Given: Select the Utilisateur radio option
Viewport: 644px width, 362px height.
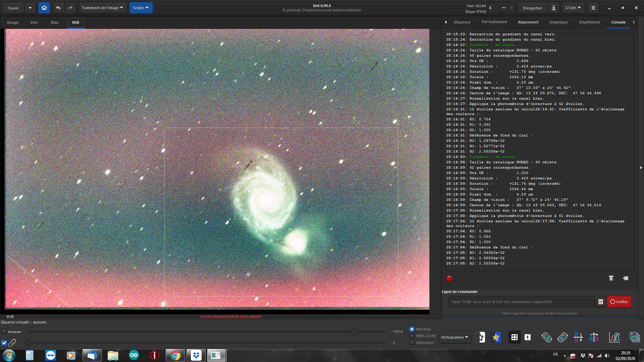Looking at the screenshot, I should tap(412, 343).
